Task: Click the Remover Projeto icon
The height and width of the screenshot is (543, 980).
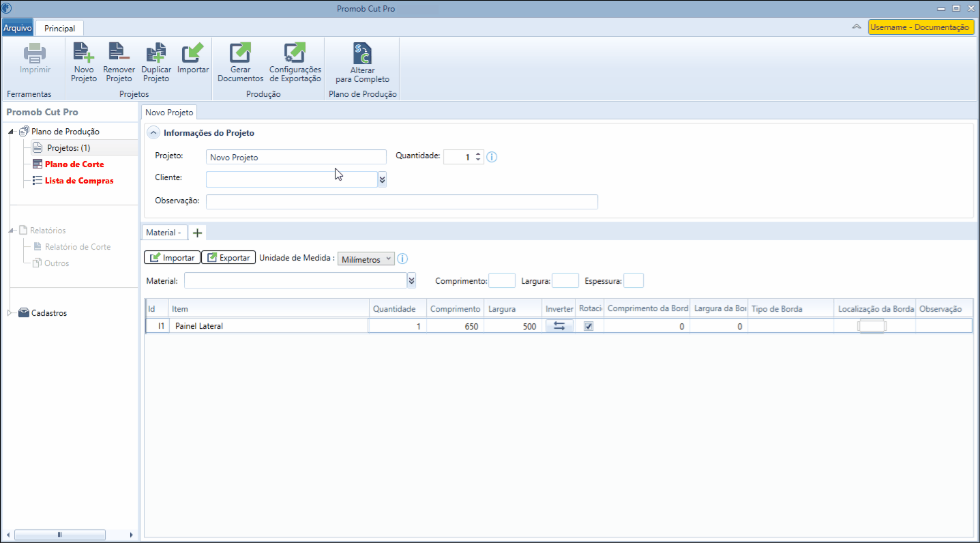Action: (x=119, y=53)
